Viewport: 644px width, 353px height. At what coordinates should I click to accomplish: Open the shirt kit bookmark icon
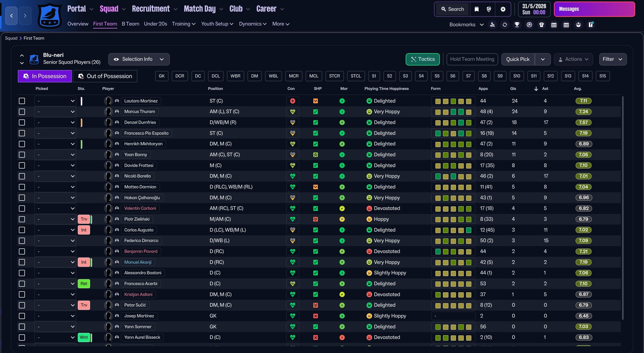click(542, 25)
